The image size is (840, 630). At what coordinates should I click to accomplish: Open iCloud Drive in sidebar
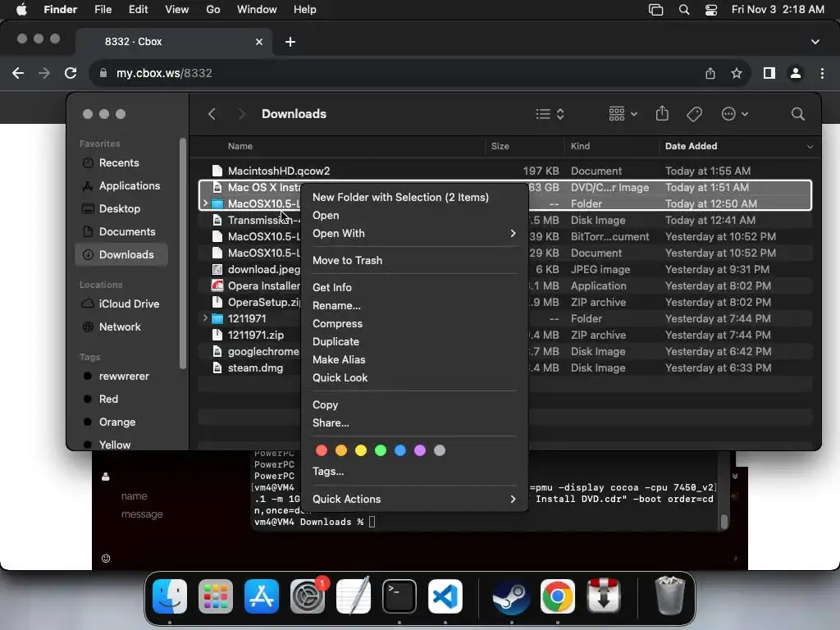121,304
